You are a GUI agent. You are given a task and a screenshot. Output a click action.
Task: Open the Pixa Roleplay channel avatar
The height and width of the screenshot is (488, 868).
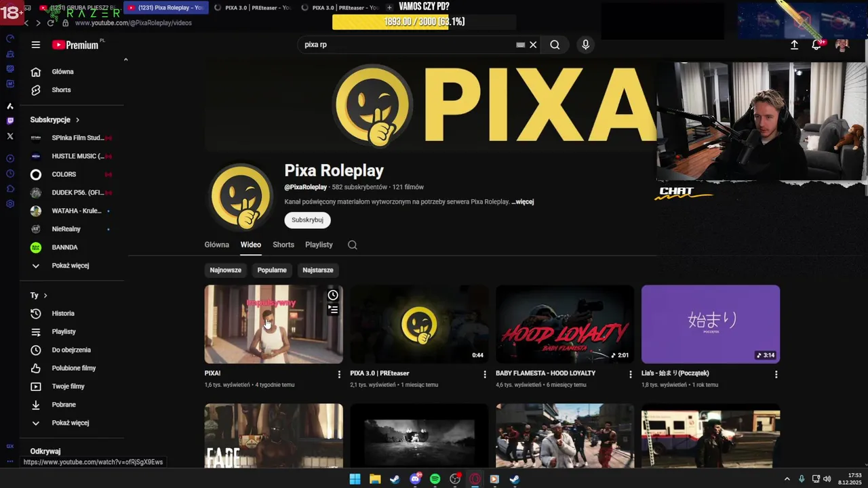click(241, 197)
